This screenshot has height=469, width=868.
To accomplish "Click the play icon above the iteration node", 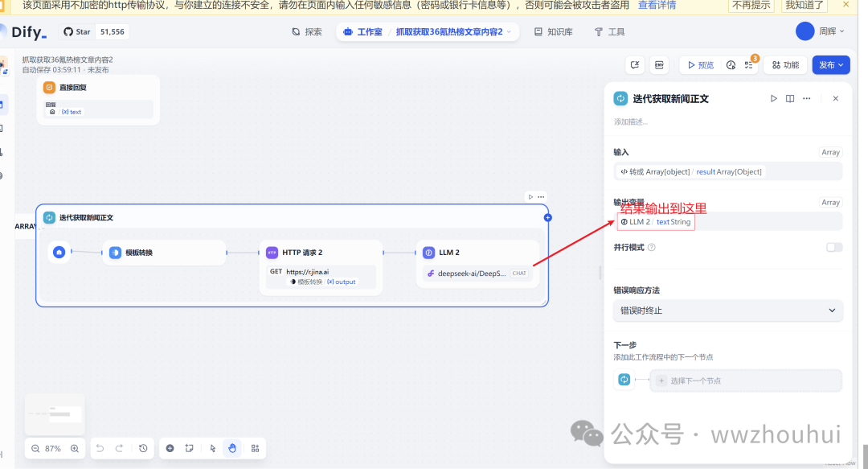I will tap(530, 197).
